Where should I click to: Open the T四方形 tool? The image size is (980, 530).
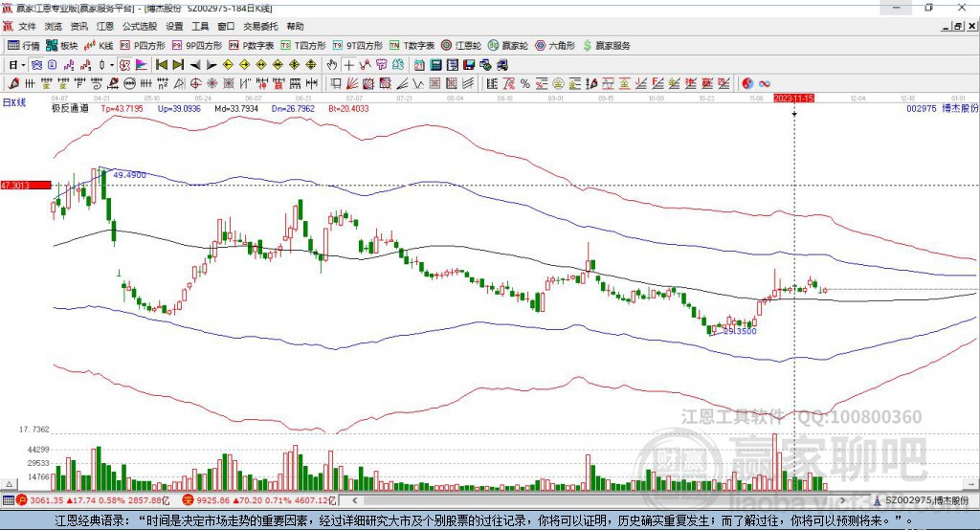point(303,46)
